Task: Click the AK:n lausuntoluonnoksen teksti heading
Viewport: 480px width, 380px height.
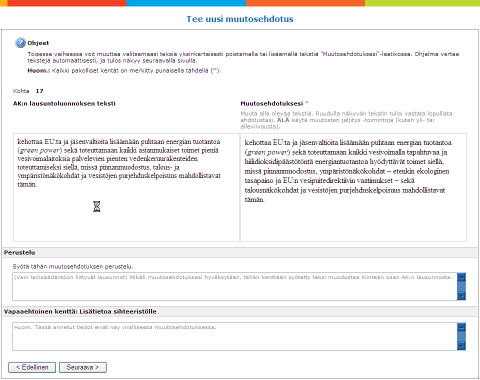Action: pyautogui.click(x=64, y=104)
